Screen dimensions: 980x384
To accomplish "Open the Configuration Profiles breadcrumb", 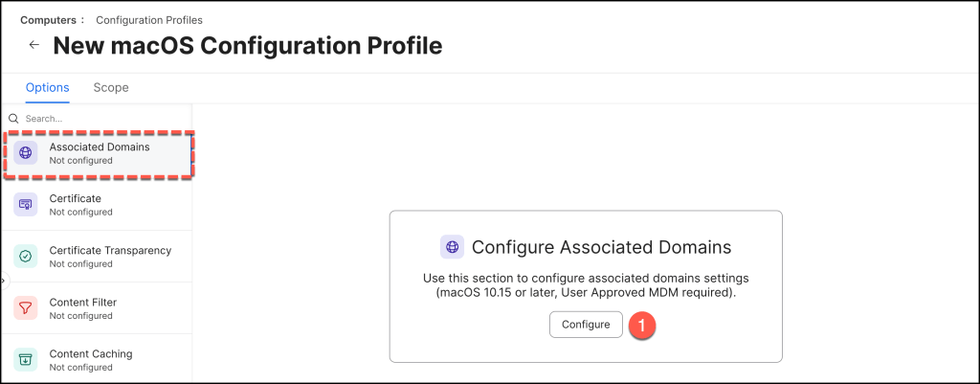I will point(147,19).
